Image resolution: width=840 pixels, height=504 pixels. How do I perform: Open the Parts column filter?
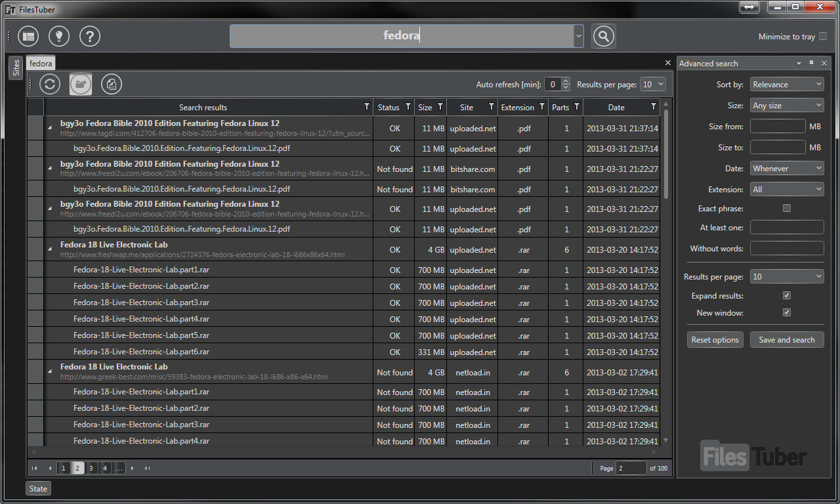pyautogui.click(x=577, y=107)
